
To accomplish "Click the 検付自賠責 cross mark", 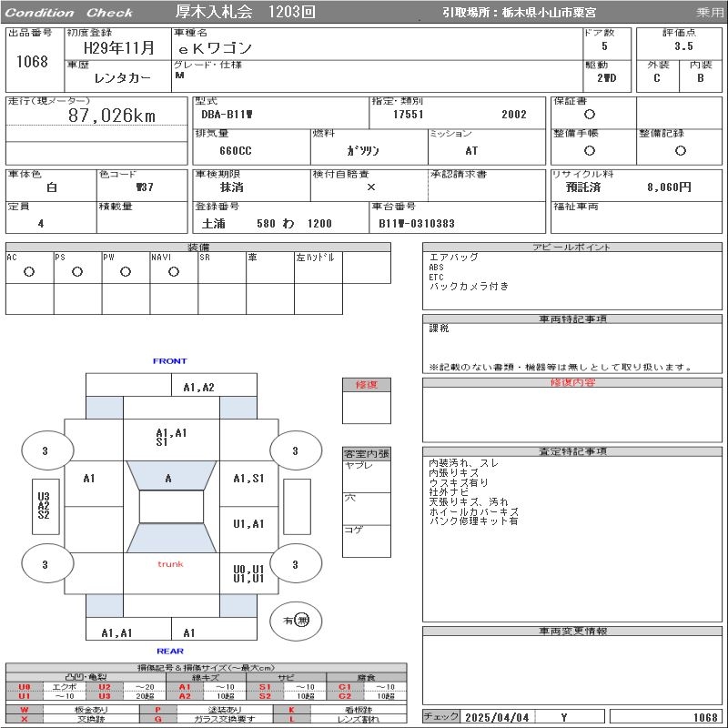I will coord(371,187).
